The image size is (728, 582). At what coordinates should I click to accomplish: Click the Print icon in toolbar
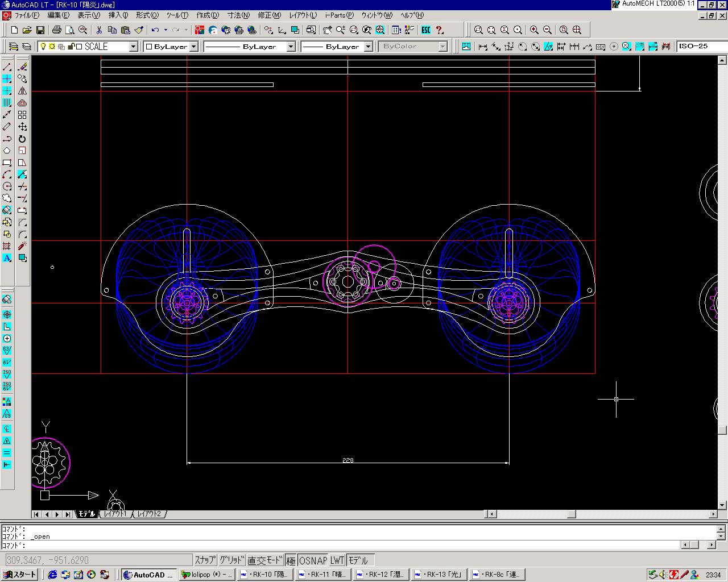click(x=57, y=30)
